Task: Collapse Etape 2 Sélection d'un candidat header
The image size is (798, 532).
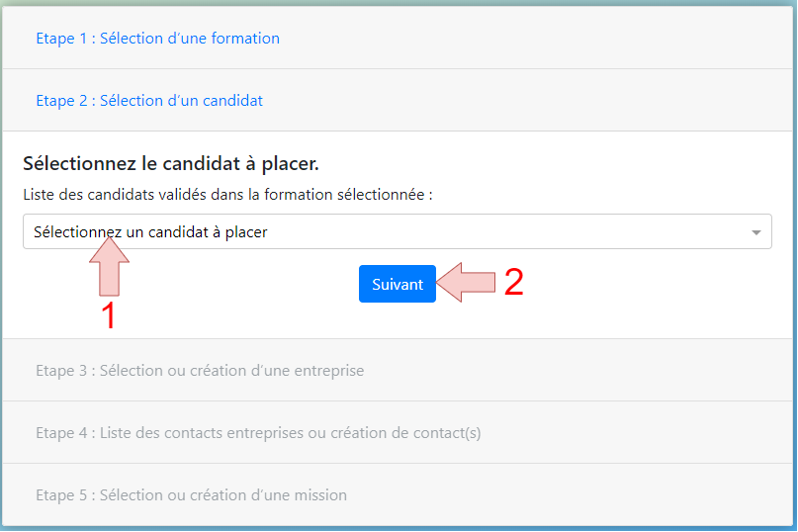Action: [149, 100]
